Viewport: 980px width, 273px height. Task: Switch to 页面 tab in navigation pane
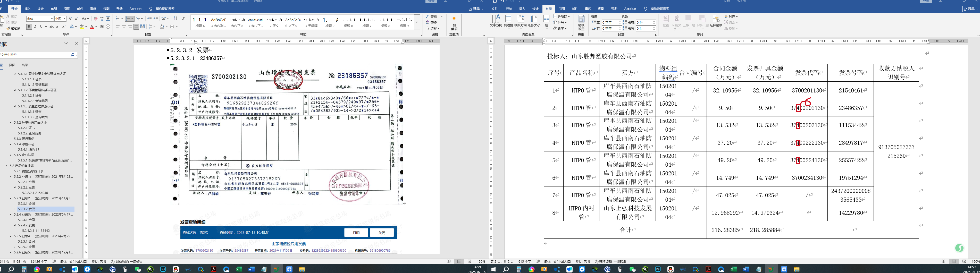(x=12, y=65)
